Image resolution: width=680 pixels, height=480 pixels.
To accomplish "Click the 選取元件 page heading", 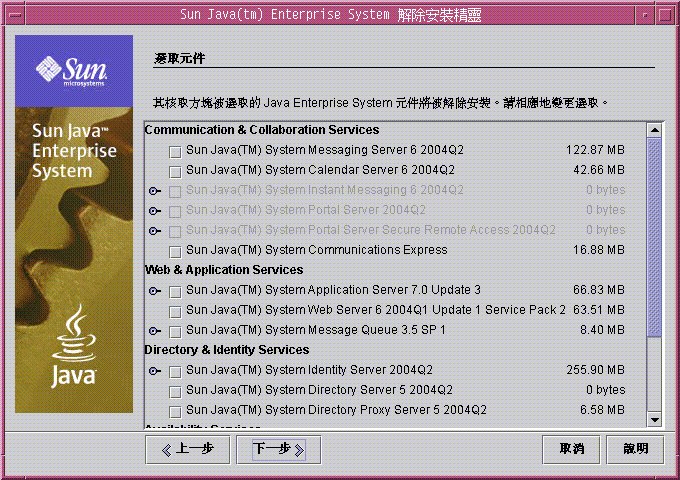I will coord(180,58).
